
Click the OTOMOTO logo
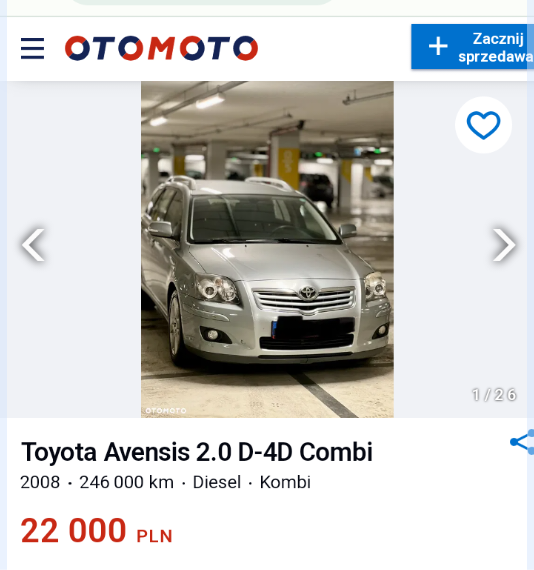pyautogui.click(x=161, y=48)
